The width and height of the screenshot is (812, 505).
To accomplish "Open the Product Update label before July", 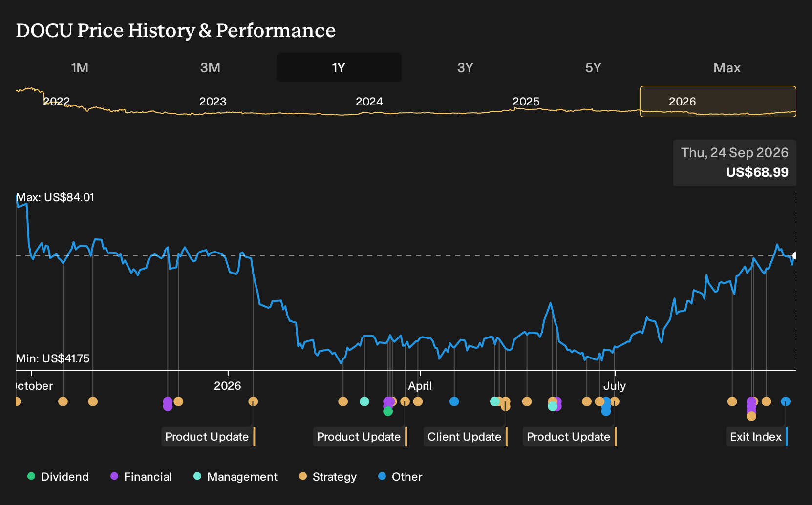I will click(570, 437).
